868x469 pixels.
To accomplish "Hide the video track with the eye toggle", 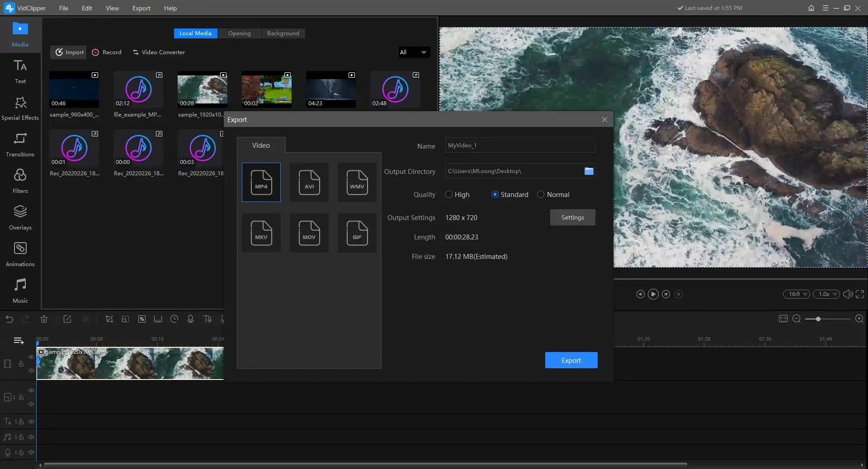I will 31,357.
